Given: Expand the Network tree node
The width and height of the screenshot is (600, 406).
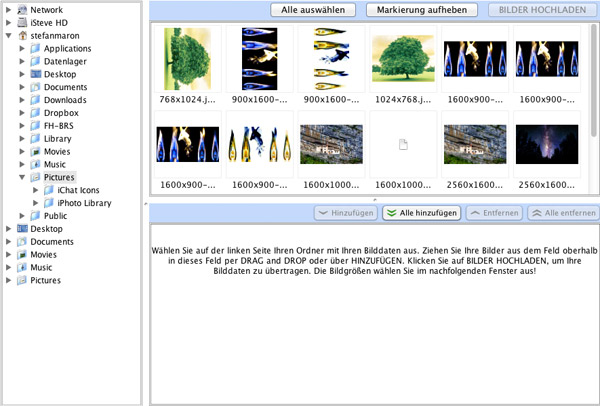Looking at the screenshot, I should pyautogui.click(x=8, y=10).
